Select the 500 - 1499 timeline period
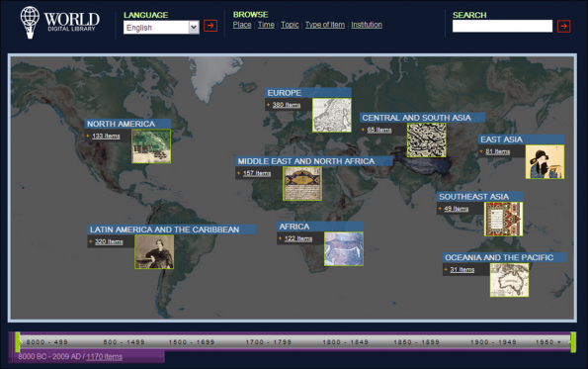This screenshot has height=369, width=588. pos(124,342)
